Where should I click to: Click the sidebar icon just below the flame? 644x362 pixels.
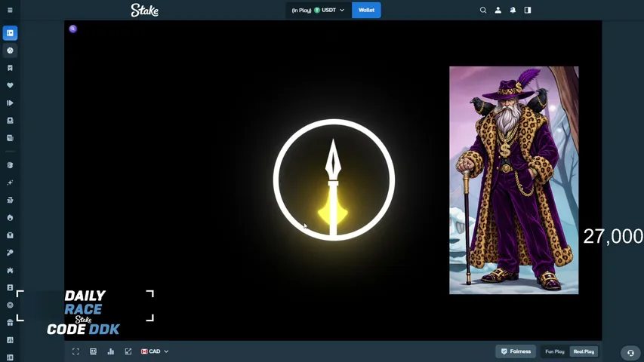point(10,235)
